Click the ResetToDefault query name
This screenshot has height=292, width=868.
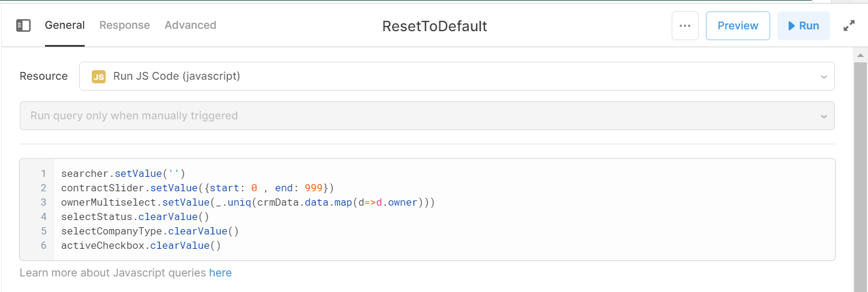(435, 26)
